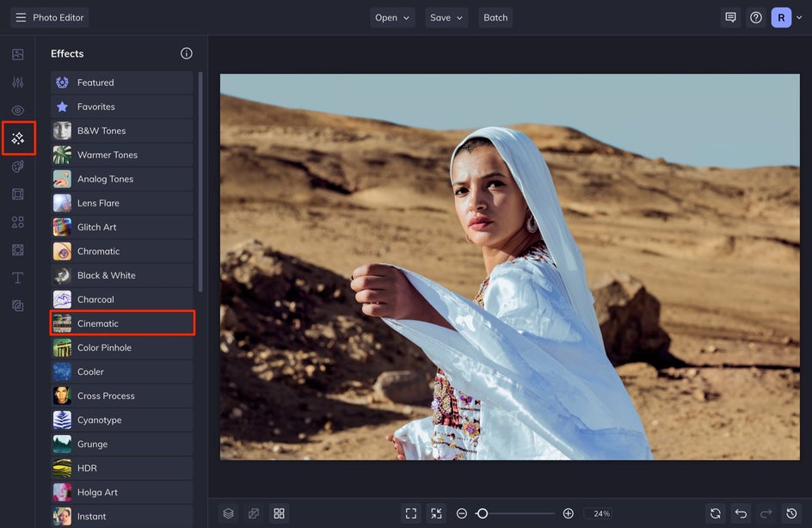Select the Charcoal effects row

[121, 299]
